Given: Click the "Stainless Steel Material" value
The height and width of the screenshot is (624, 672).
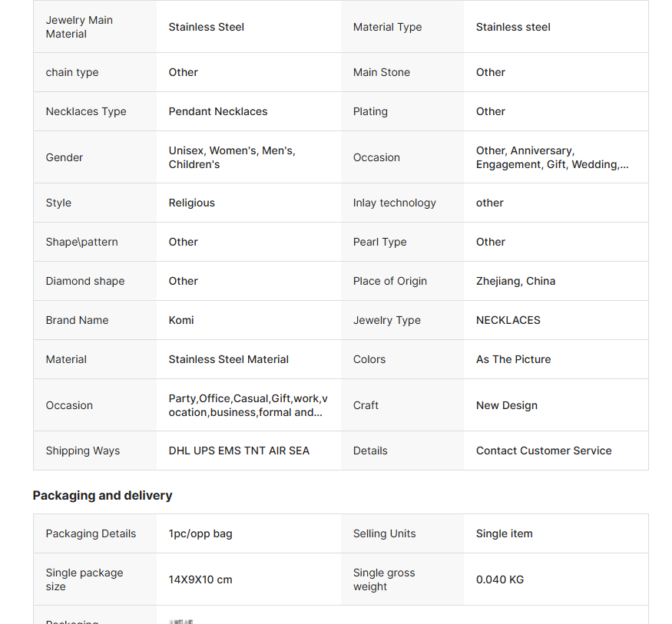Looking at the screenshot, I should [x=229, y=359].
